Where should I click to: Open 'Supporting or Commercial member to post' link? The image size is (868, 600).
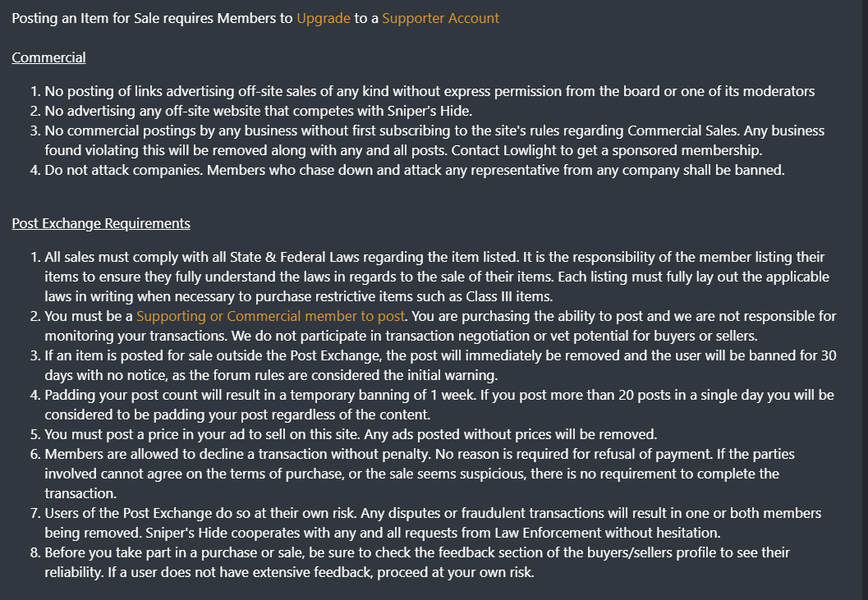271,316
